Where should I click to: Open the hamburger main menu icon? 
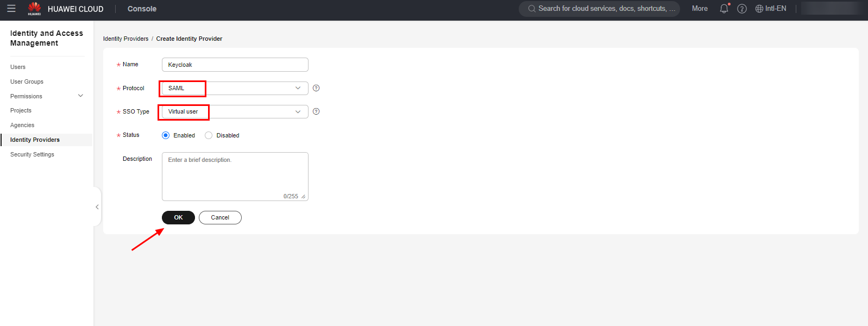11,9
